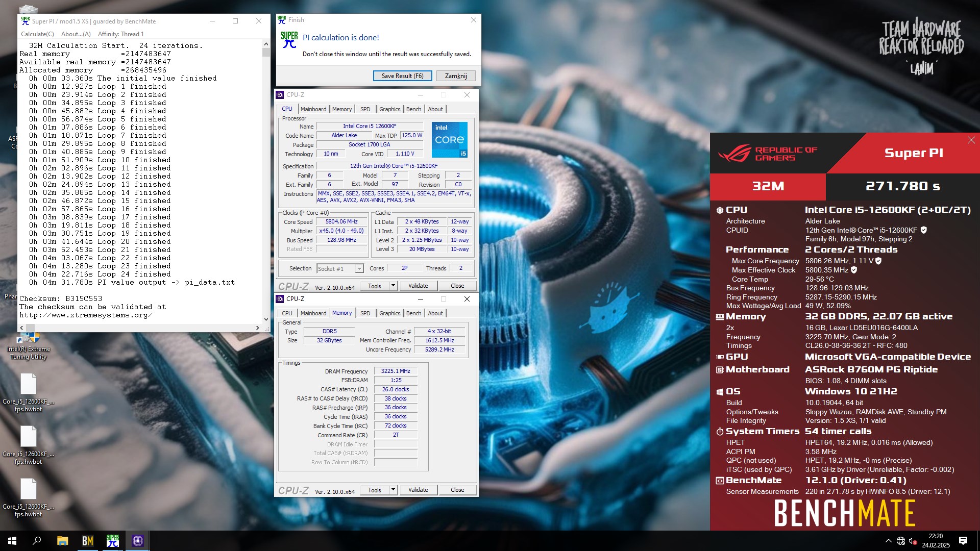This screenshot has height=551, width=980.
Task: Open File Explorer from taskbar
Action: 62,541
